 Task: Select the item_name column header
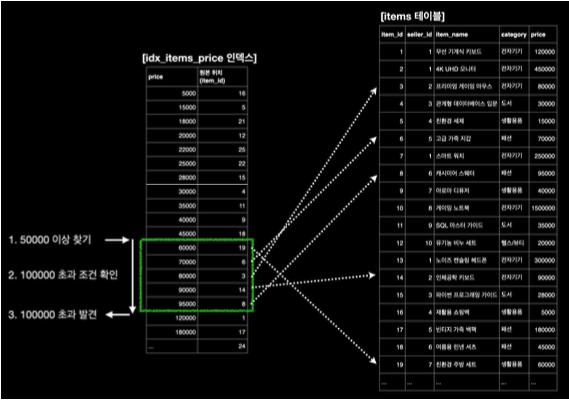click(x=452, y=34)
